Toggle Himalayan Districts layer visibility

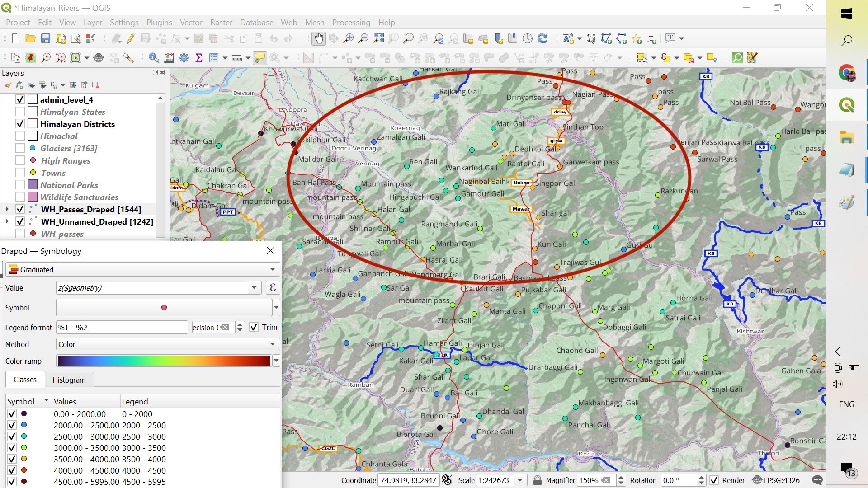[20, 124]
